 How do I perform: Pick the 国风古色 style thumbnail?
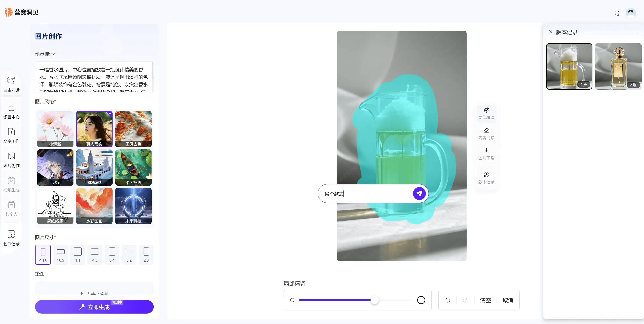tap(133, 129)
